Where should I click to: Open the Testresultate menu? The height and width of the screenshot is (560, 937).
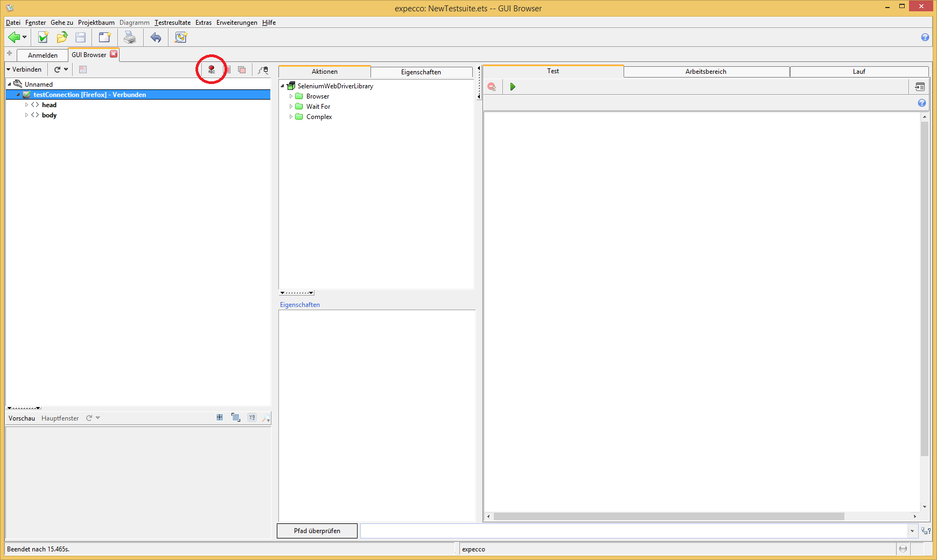tap(172, 23)
